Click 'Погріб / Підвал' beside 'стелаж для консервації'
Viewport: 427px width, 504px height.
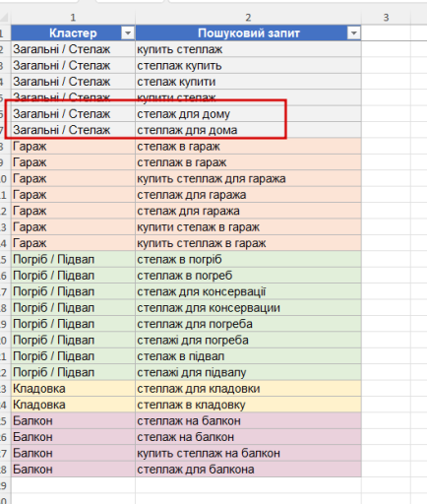[73, 291]
